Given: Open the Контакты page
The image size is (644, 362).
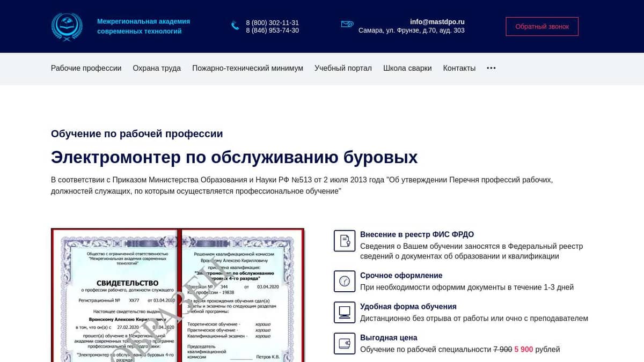Looking at the screenshot, I should [459, 68].
